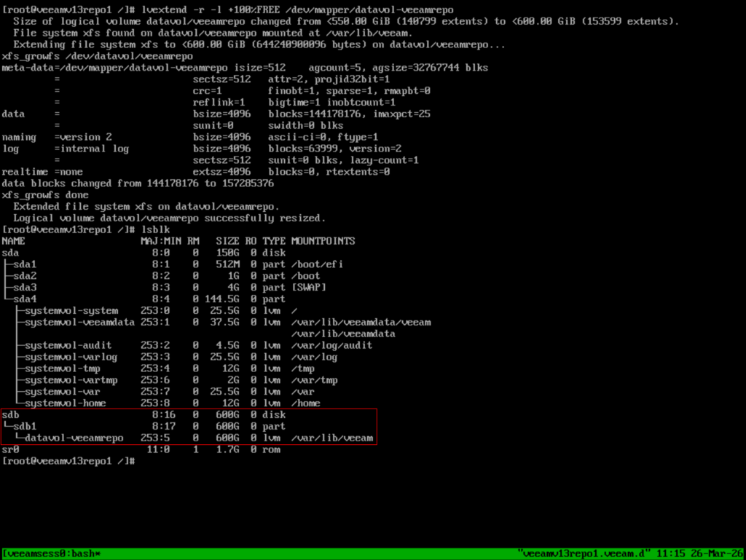Image resolution: width=746 pixels, height=560 pixels.
Task: Switch to the veeamsess0:bash tmux window
Action: point(52,554)
